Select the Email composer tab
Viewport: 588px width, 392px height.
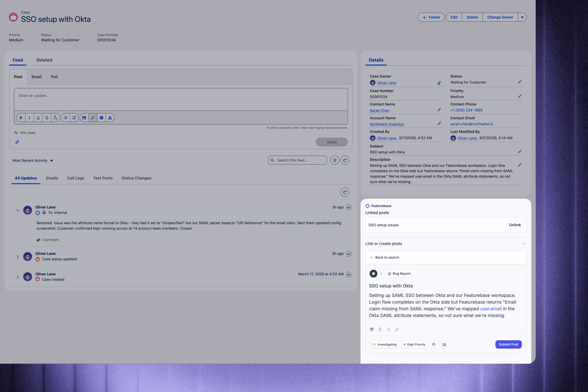pos(36,77)
